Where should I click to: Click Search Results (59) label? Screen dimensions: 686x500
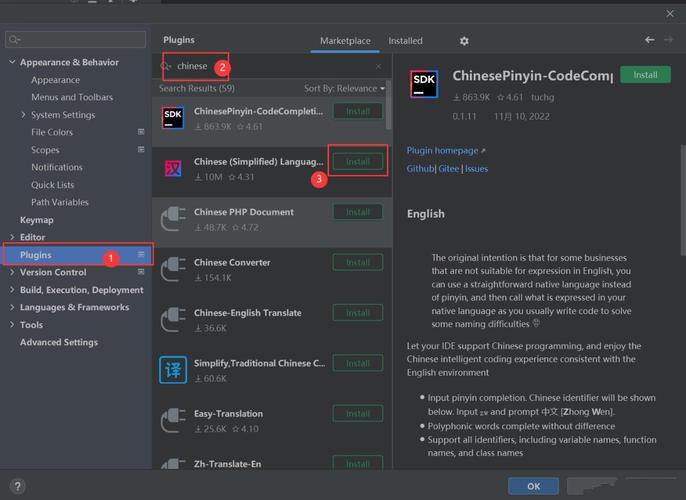pos(197,88)
